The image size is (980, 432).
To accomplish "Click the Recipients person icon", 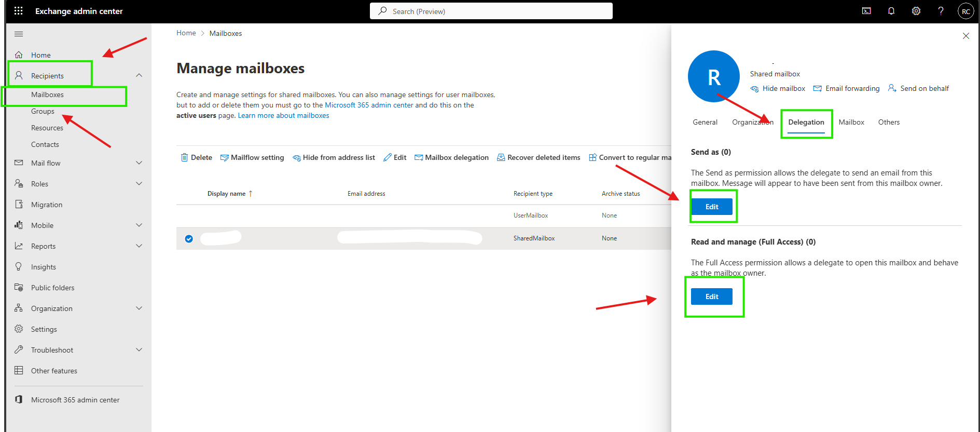I will [19, 76].
